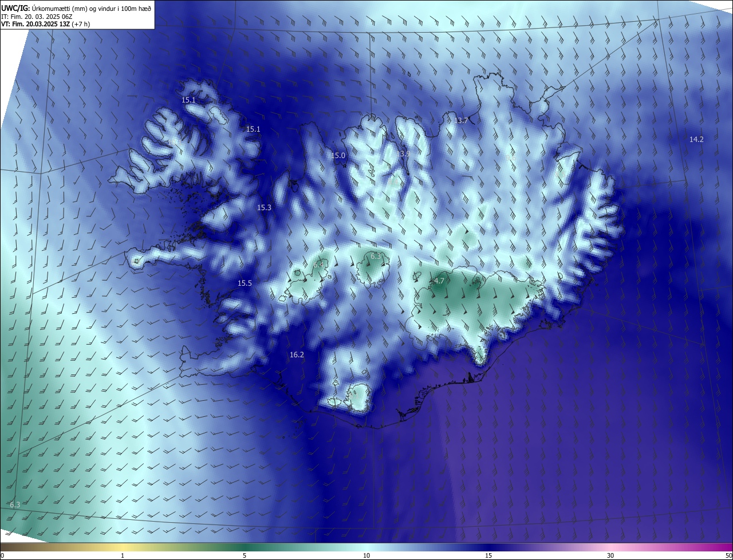Click the 15.3 value label
Screen dimensions: 733x560
(x=264, y=208)
